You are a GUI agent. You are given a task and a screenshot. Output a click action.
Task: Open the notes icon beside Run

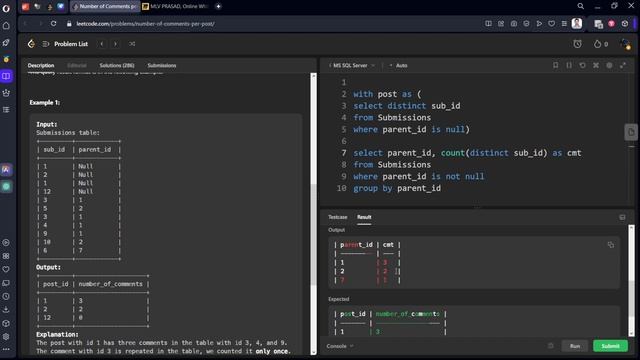pos(551,346)
